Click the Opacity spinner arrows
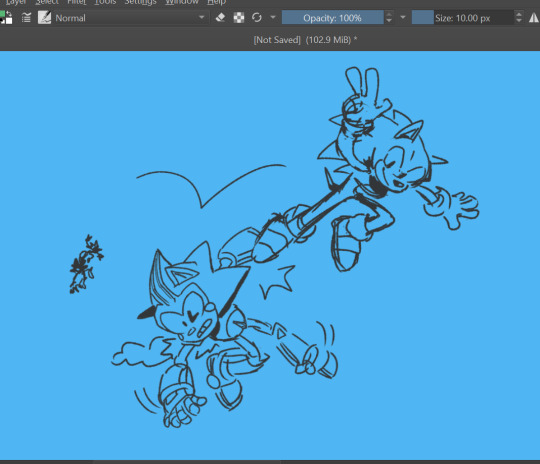This screenshot has width=540, height=464. [389, 18]
